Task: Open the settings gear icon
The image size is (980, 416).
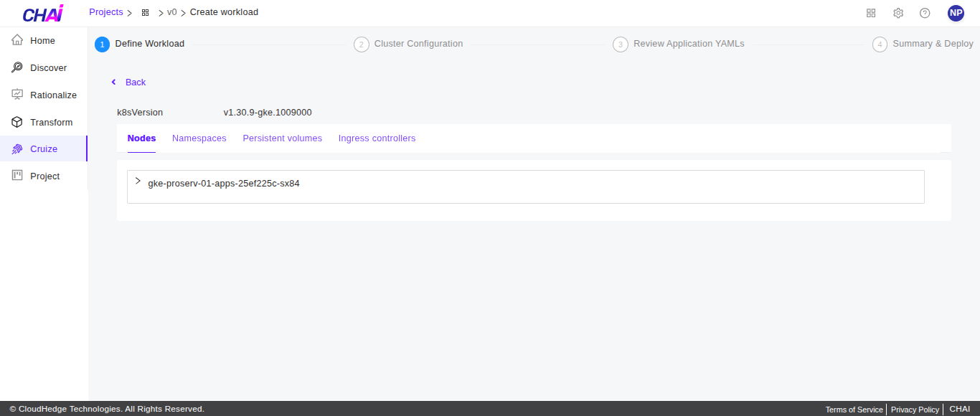Action: click(x=898, y=13)
